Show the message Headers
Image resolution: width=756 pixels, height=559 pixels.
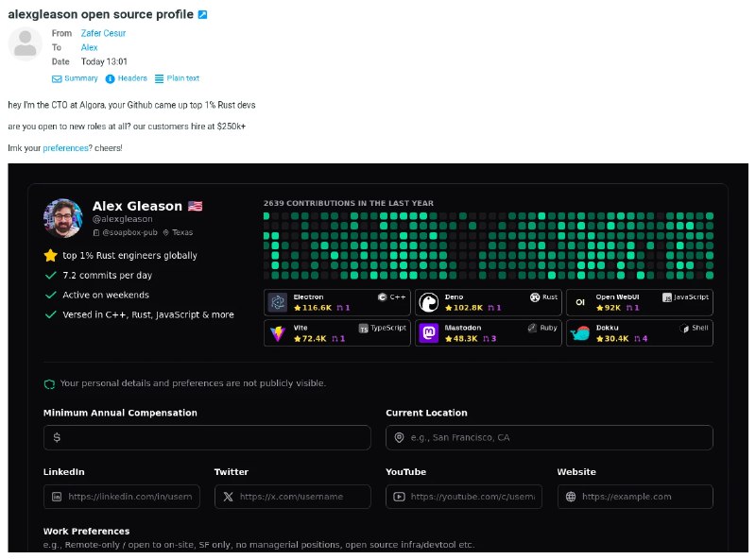126,78
